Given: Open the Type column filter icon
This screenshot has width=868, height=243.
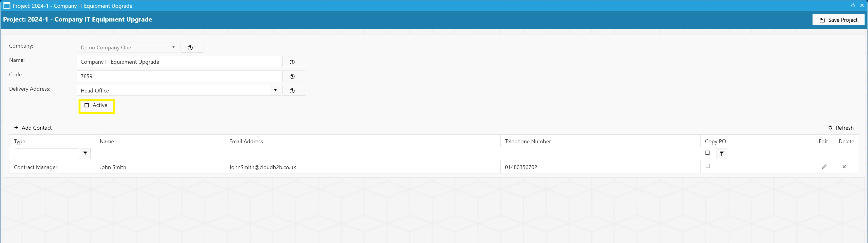Looking at the screenshot, I should [x=85, y=153].
